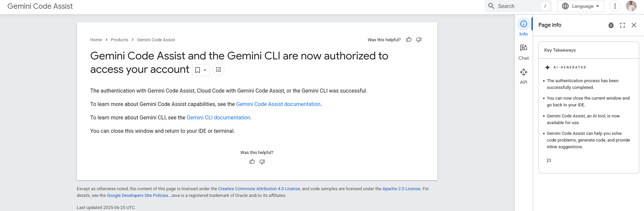Flag the Key Takeaways summary
The image size is (644, 211).
coord(549,161)
